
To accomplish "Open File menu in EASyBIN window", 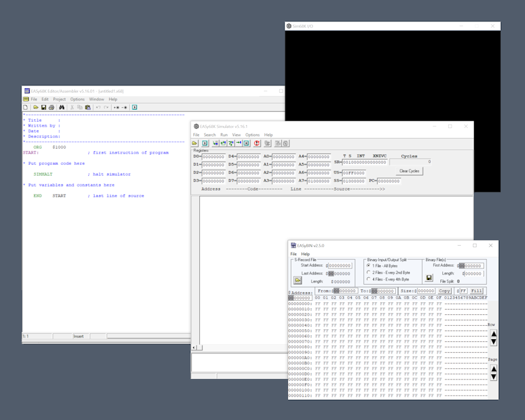I will [x=293, y=254].
